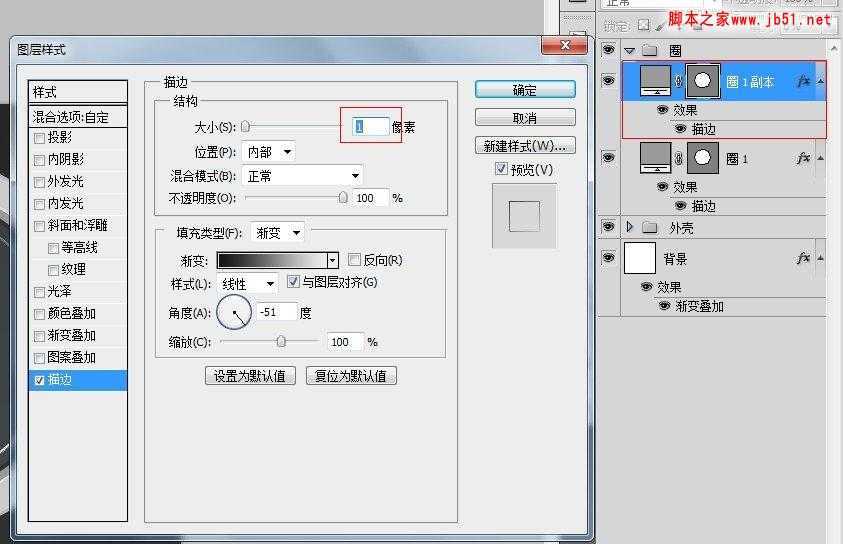Toggle 描边 effect visibility under 圈 1

(x=680, y=205)
